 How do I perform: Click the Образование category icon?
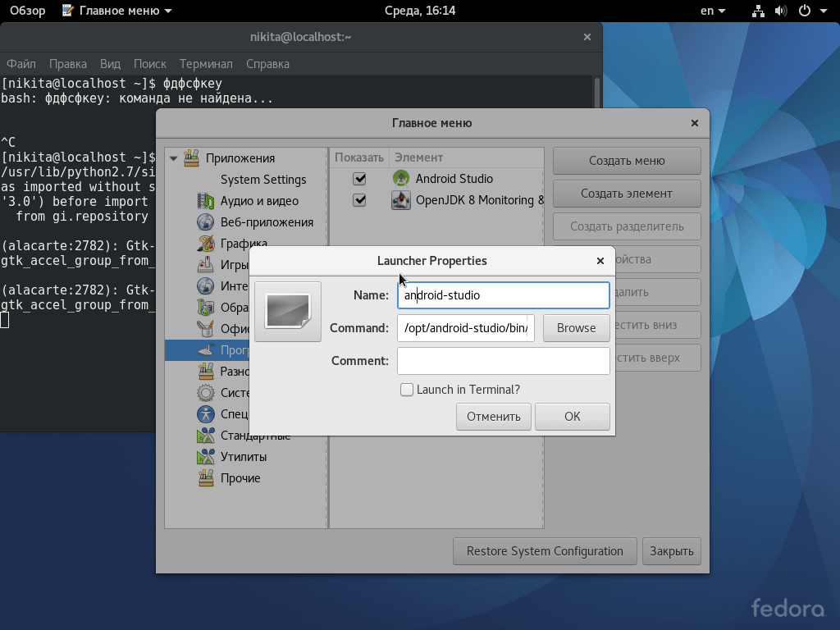(x=205, y=308)
